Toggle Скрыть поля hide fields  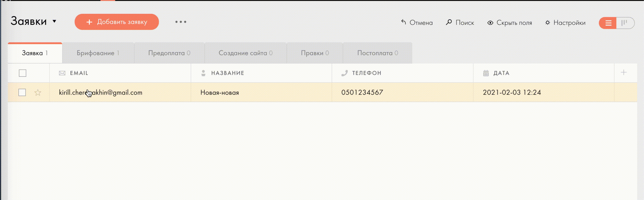click(510, 23)
